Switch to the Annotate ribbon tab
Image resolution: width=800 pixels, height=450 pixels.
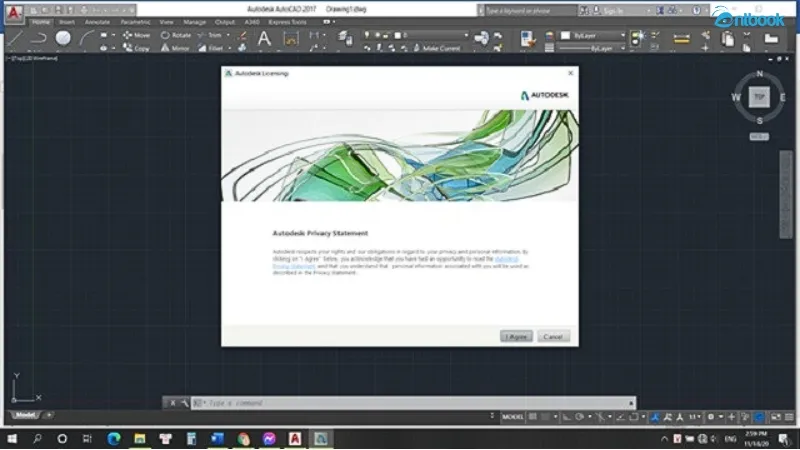coord(97,20)
